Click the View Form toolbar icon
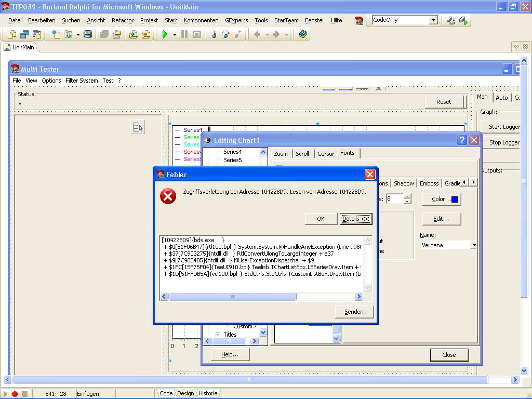Viewport: 532px width, 399px height. [x=24, y=34]
